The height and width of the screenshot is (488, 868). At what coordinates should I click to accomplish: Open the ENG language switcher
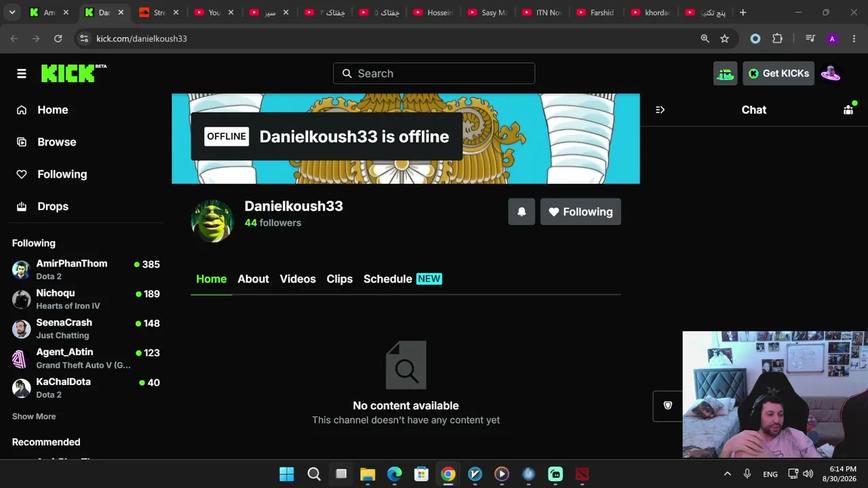click(x=770, y=474)
